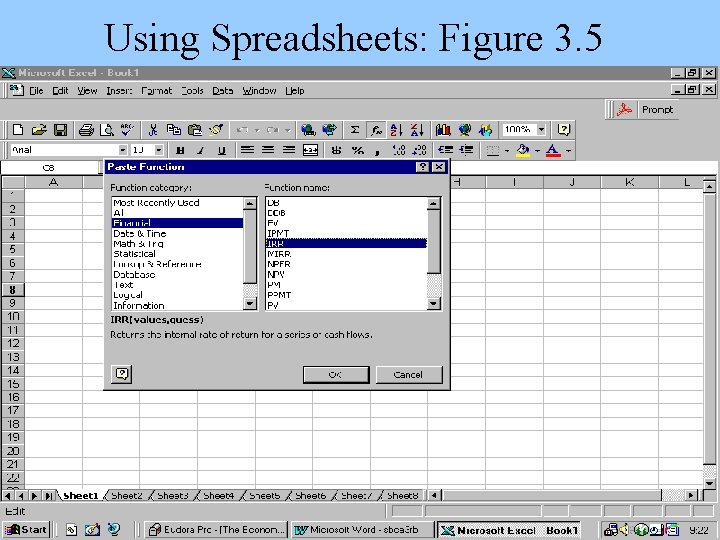
Task: Open the Insert menu
Action: tap(119, 91)
